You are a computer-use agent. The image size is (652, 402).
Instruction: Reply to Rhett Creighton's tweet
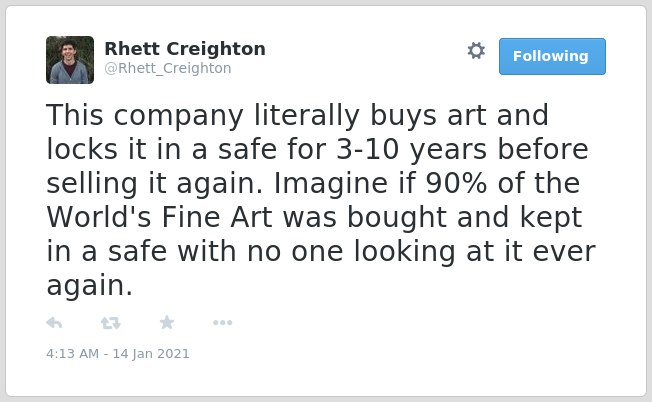tap(54, 323)
